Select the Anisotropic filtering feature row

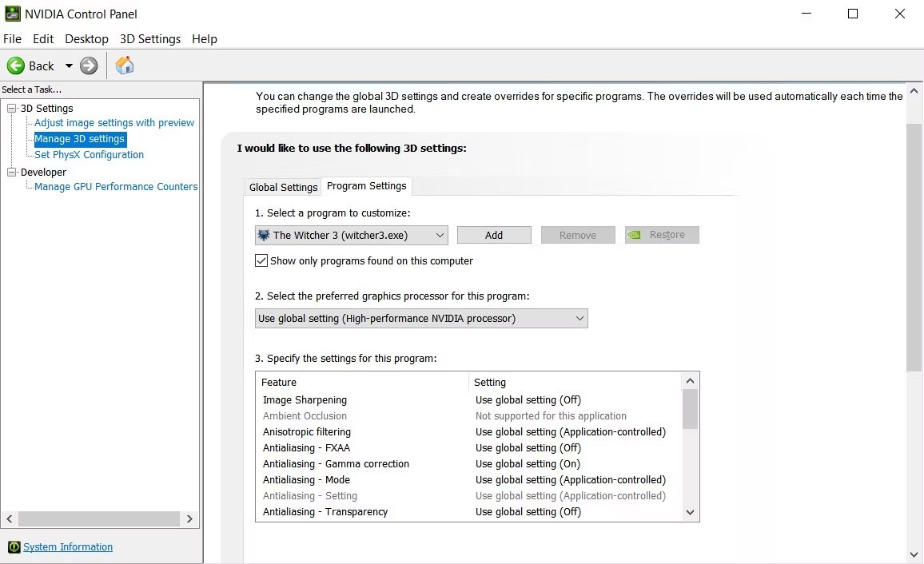point(468,431)
